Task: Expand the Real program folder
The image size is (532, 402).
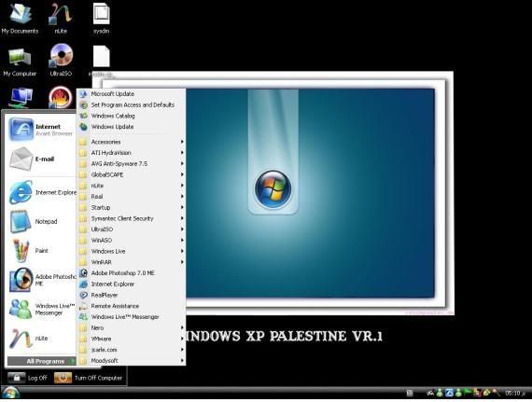Action: click(131, 196)
